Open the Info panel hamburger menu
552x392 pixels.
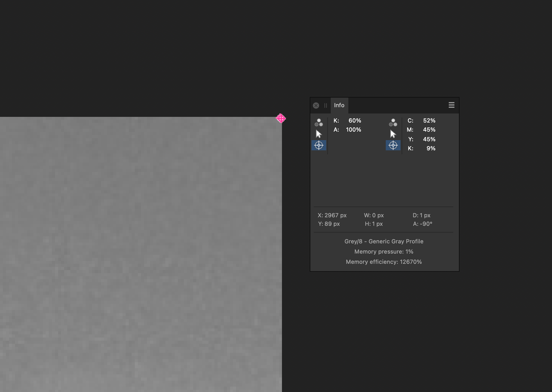point(451,105)
